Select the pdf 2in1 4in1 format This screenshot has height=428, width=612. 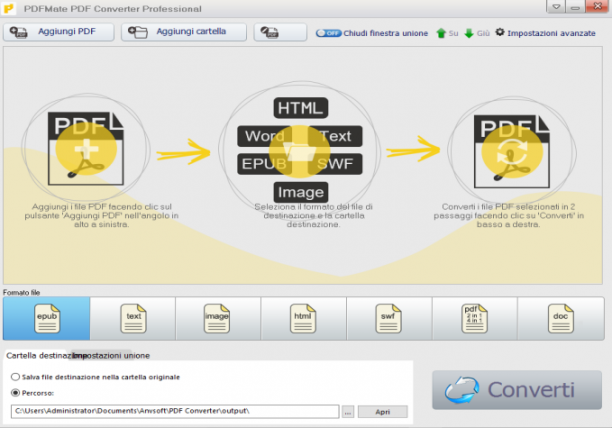[x=474, y=318]
